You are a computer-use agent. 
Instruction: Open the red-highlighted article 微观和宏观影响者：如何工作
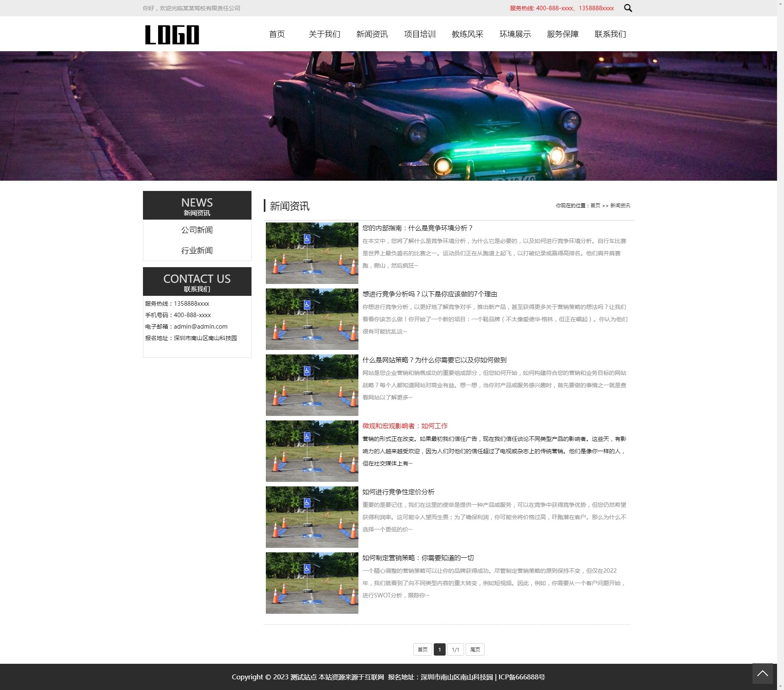pyautogui.click(x=405, y=426)
